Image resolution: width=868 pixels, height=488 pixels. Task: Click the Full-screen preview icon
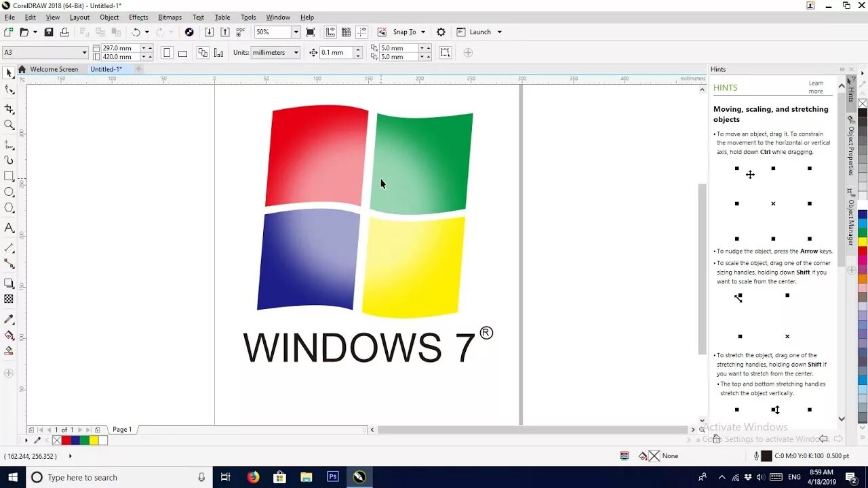(311, 32)
